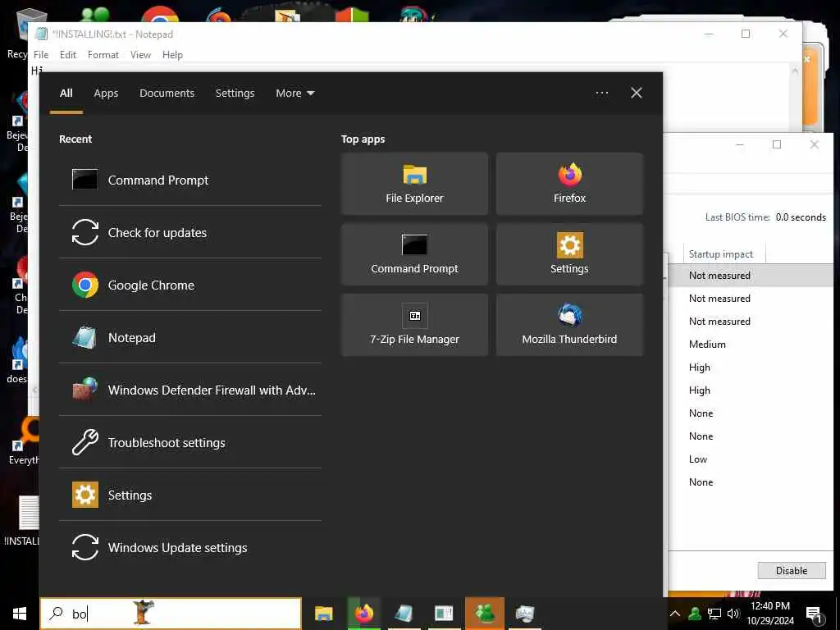Viewport: 840px width, 630px height.
Task: Open the network icon in system tray
Action: [714, 614]
